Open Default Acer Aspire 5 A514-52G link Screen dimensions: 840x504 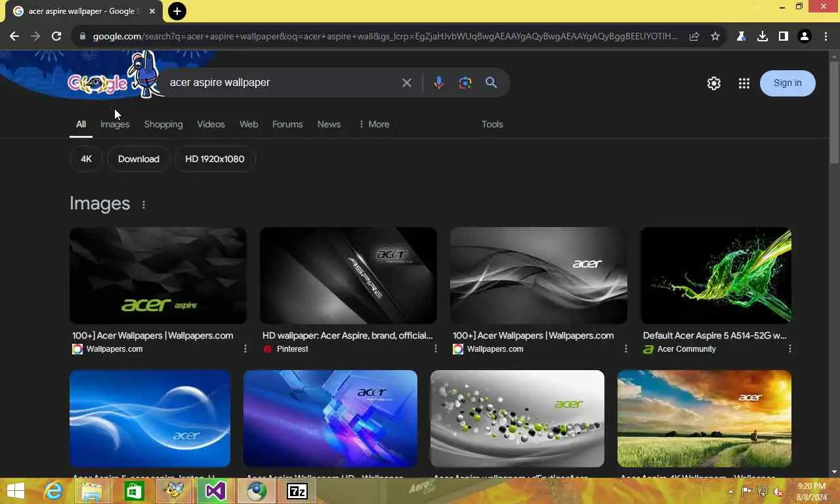[x=715, y=335]
